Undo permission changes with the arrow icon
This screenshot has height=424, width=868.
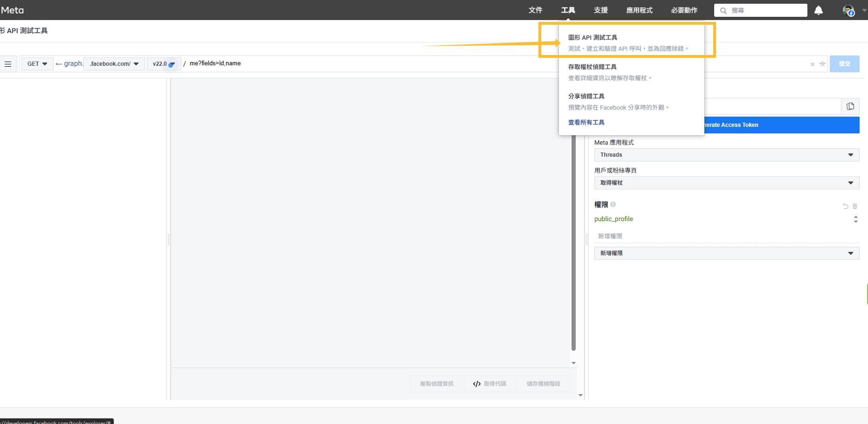click(845, 206)
